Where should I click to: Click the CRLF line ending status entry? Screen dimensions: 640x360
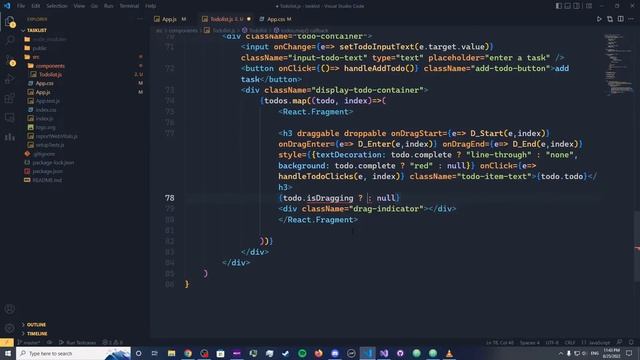(x=570, y=343)
